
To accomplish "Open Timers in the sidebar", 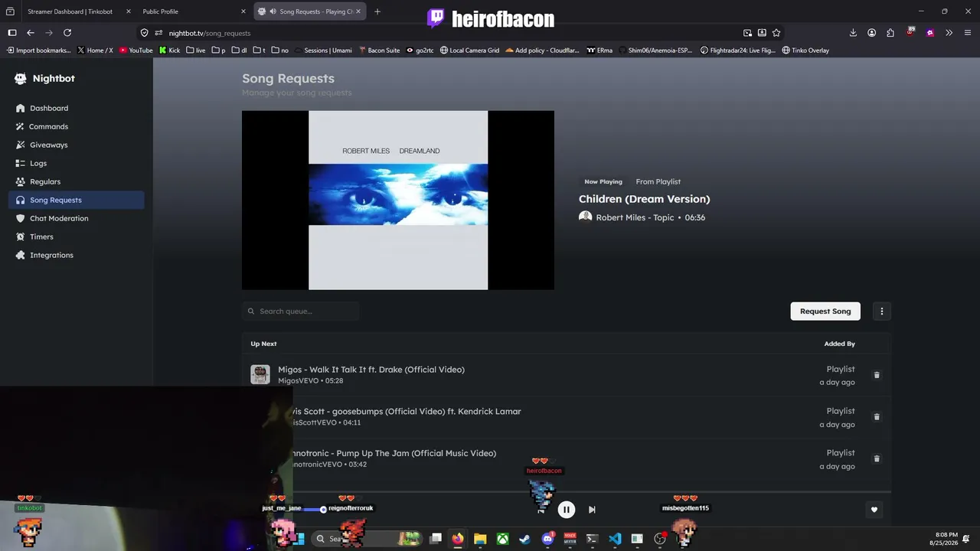I will point(41,236).
